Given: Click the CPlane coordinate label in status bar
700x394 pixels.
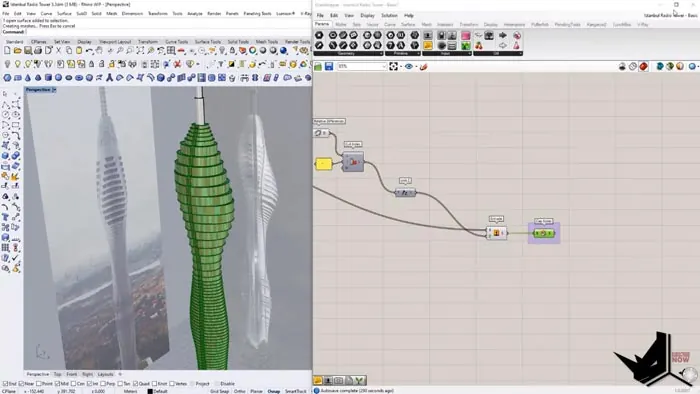Looking at the screenshot, I should click(8, 391).
